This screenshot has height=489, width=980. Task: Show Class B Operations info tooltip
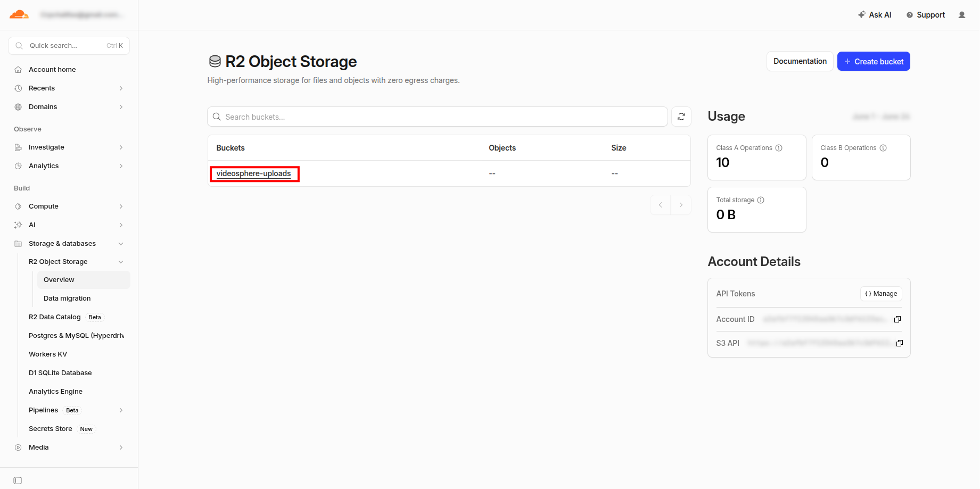(x=883, y=148)
